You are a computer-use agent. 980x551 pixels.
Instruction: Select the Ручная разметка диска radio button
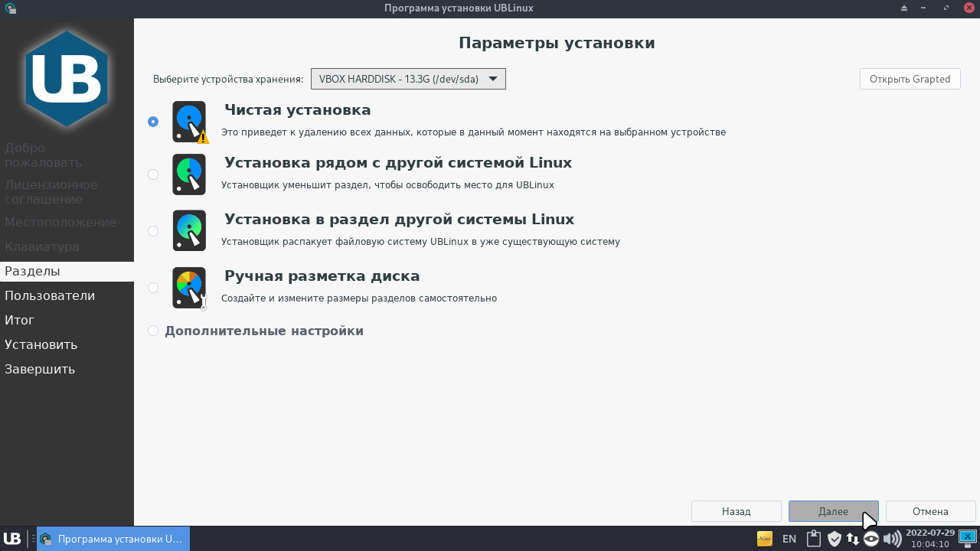[153, 288]
